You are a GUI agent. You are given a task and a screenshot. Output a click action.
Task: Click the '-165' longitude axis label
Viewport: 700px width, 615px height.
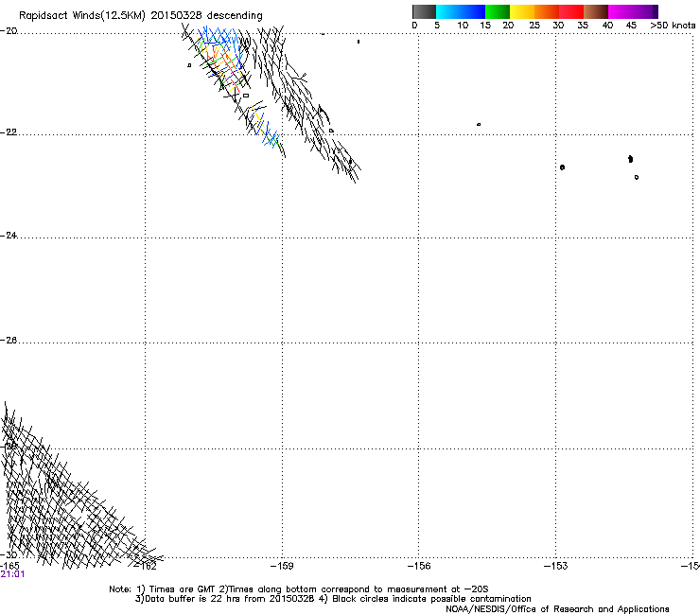point(9,566)
